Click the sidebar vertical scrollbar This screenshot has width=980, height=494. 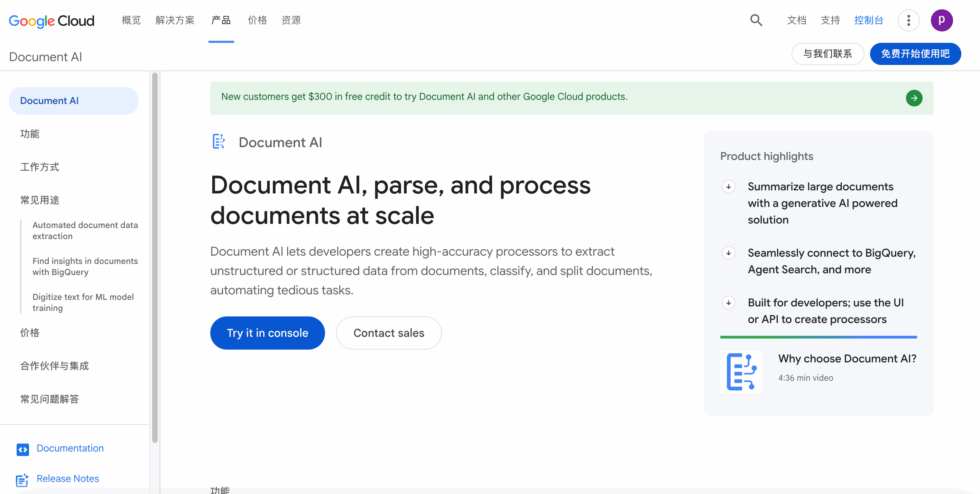pos(155,258)
